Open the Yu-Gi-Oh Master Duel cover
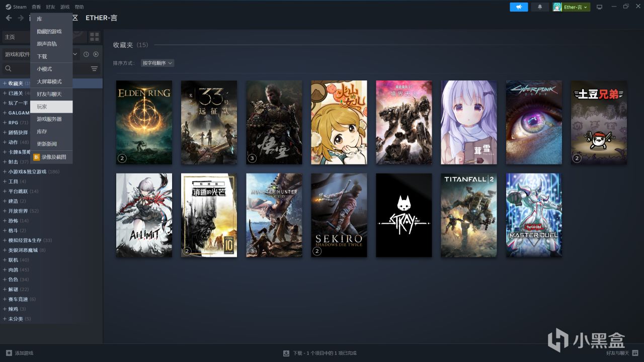The width and height of the screenshot is (644, 362). click(534, 215)
